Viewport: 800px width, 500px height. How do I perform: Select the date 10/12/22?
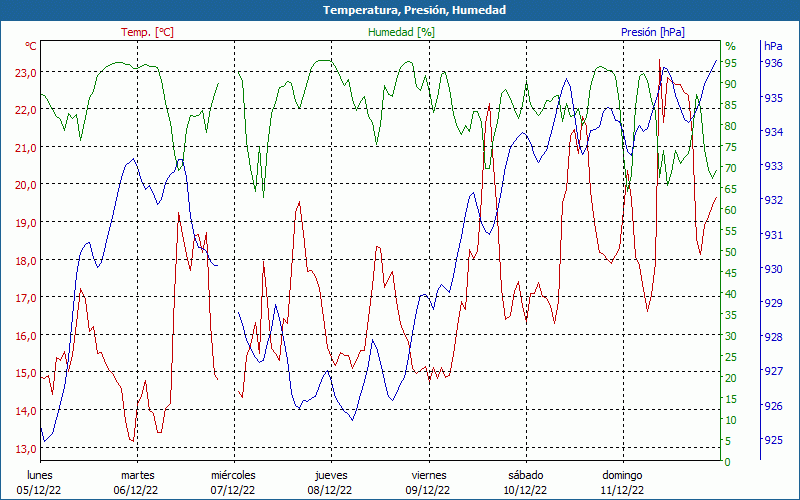[524, 491]
